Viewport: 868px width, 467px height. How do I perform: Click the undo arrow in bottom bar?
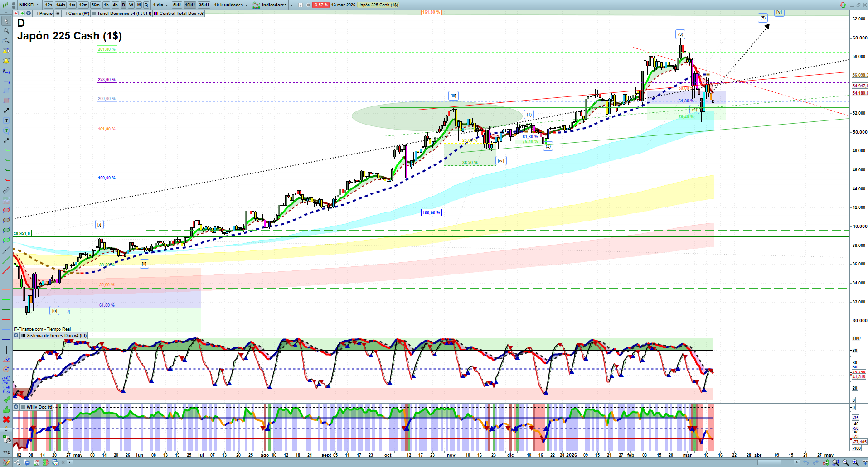click(x=805, y=462)
